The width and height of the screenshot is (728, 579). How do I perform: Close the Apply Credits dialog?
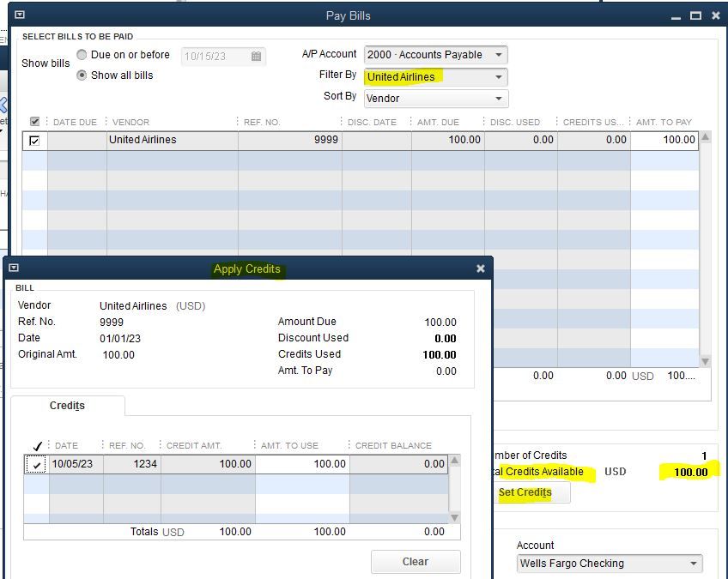pos(481,268)
